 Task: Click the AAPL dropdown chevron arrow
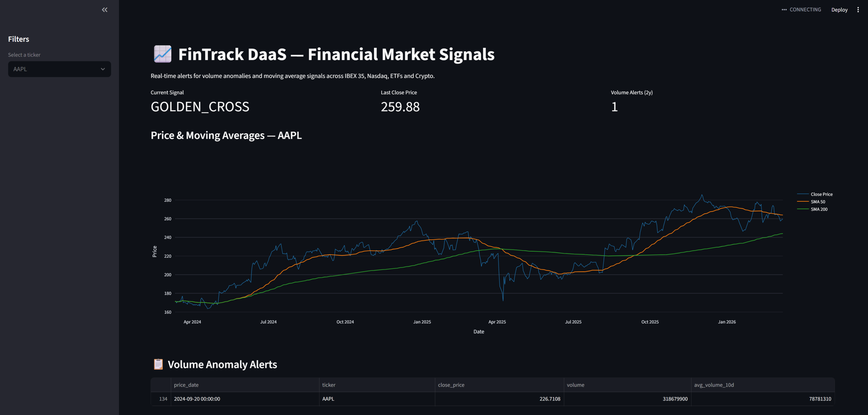(x=103, y=69)
